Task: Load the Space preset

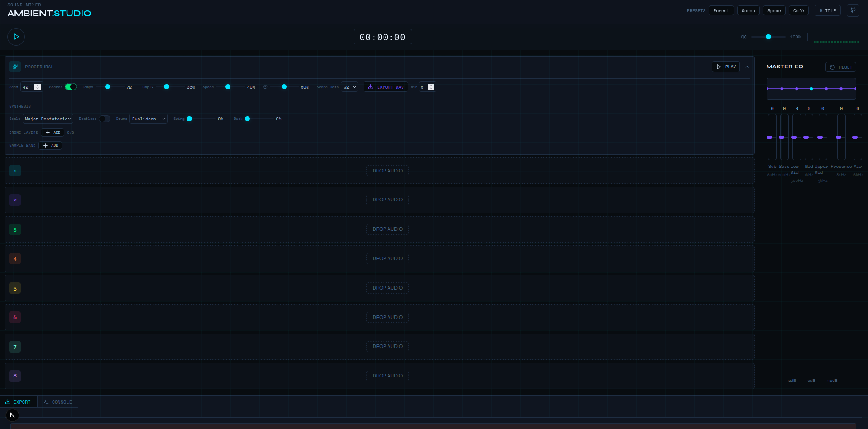Action: (774, 10)
